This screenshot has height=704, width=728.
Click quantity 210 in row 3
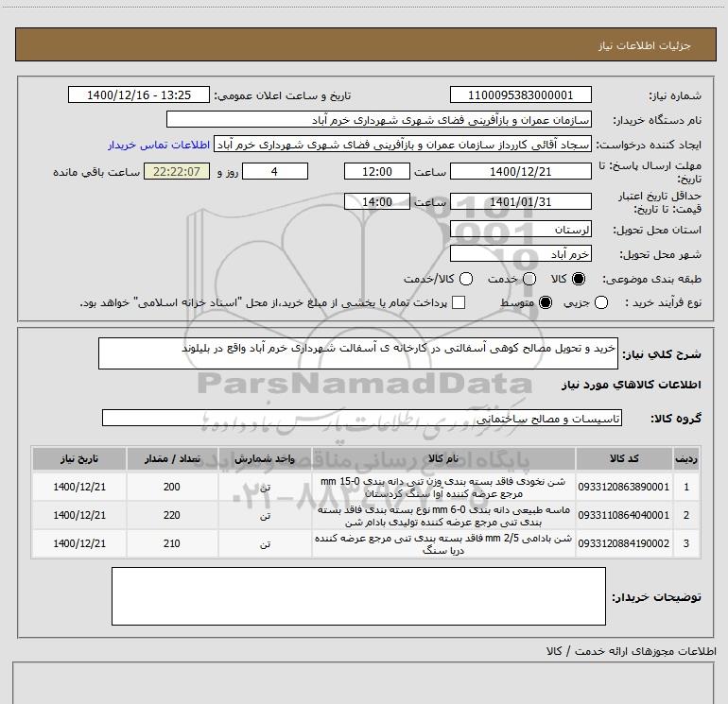tap(172, 543)
